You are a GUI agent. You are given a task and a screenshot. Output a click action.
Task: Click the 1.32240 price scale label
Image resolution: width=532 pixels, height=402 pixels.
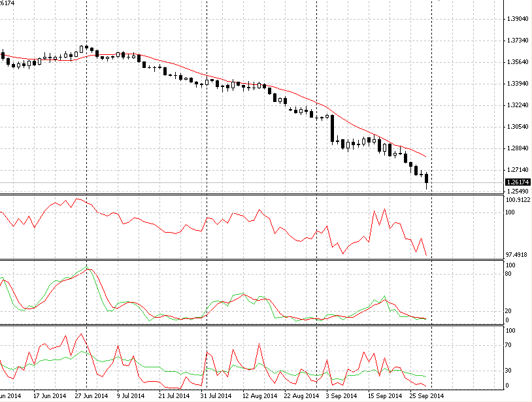(x=518, y=105)
